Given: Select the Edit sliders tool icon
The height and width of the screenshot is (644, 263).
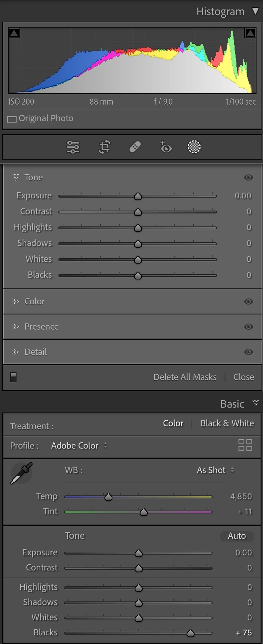Looking at the screenshot, I should click(x=73, y=147).
